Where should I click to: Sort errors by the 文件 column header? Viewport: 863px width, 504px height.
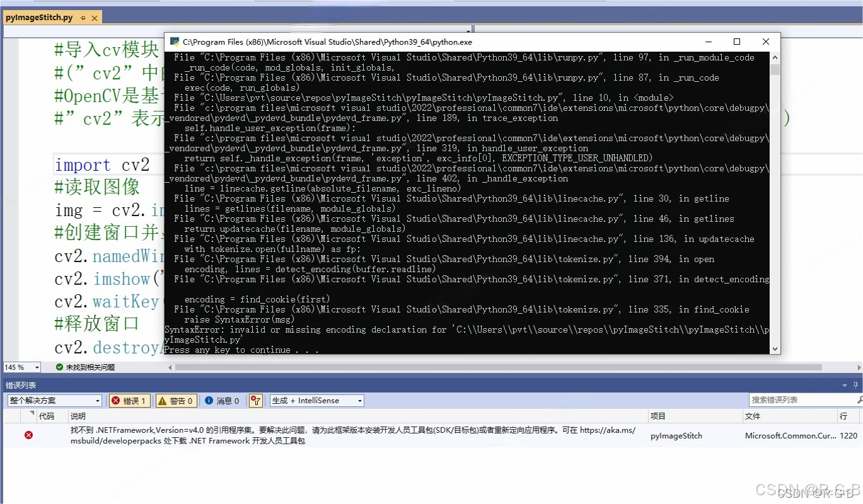point(753,416)
